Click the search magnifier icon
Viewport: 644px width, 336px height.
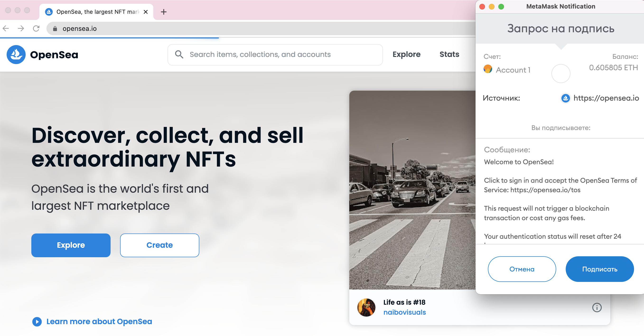point(179,54)
